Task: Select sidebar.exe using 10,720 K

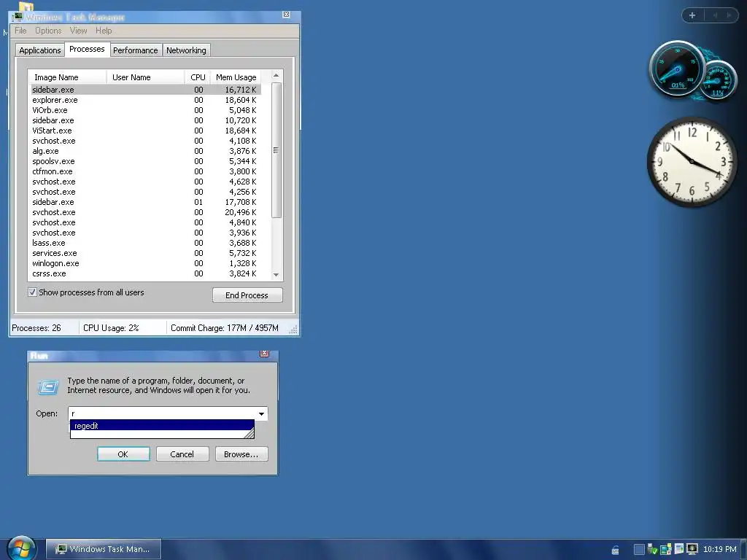Action: (146, 120)
